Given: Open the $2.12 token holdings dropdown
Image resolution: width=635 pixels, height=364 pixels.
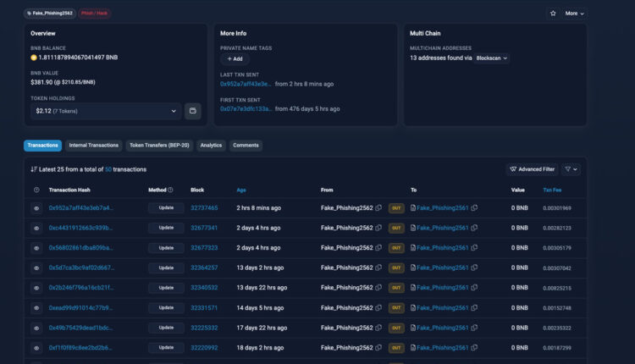Looking at the screenshot, I should [x=106, y=111].
